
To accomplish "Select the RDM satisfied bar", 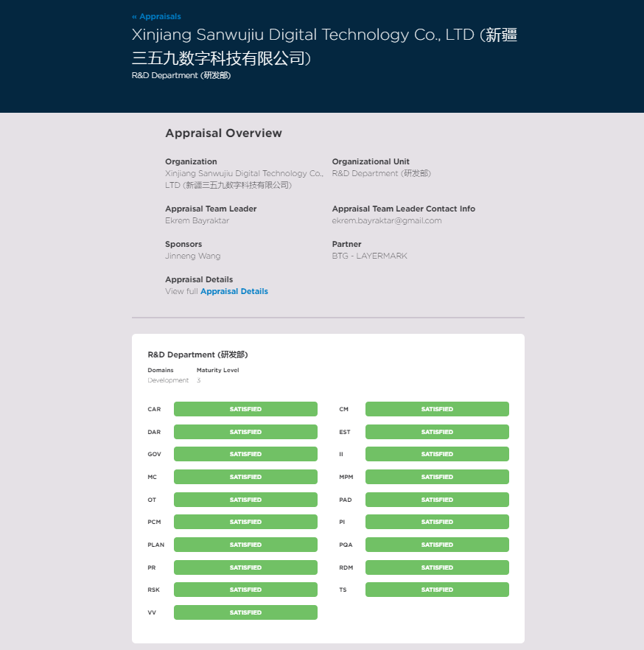I will tap(437, 567).
